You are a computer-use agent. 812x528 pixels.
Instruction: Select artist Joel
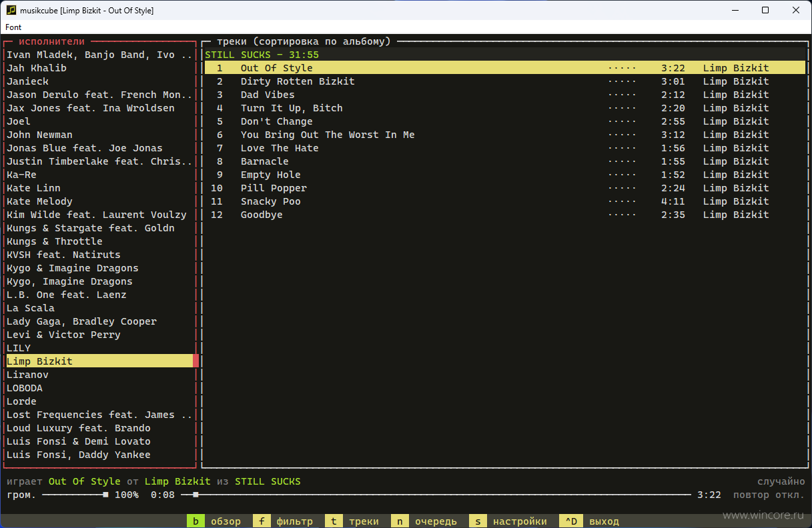pos(99,121)
